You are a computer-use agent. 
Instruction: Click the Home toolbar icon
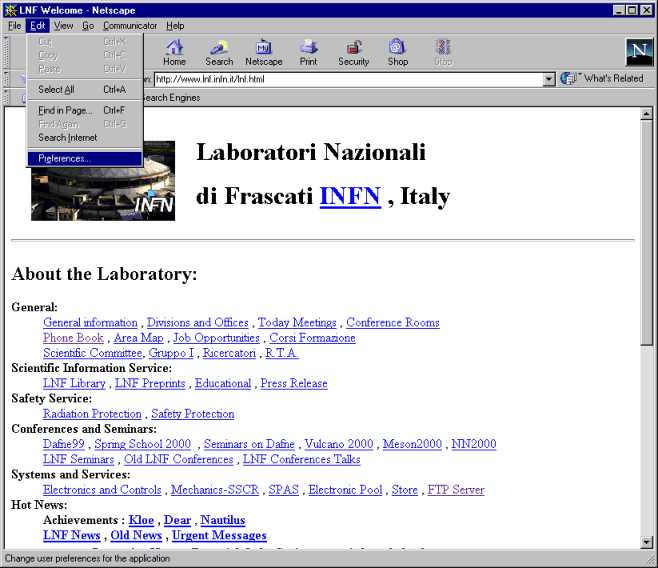click(x=174, y=53)
